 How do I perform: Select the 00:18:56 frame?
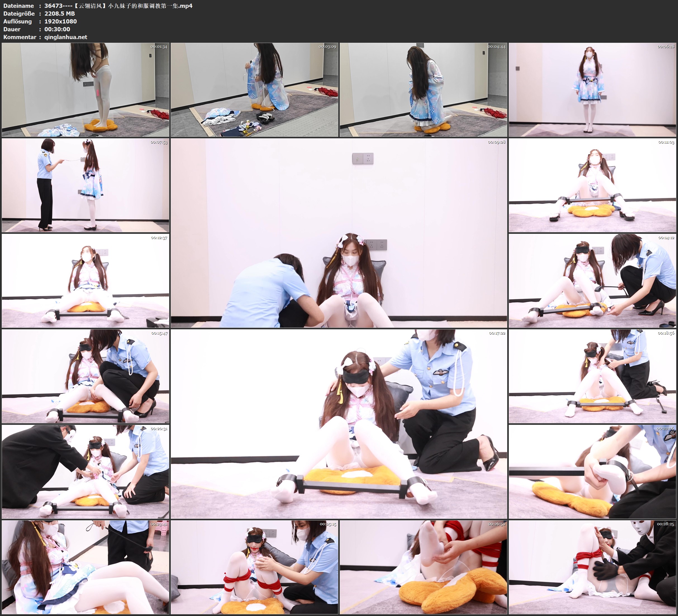[593, 376]
